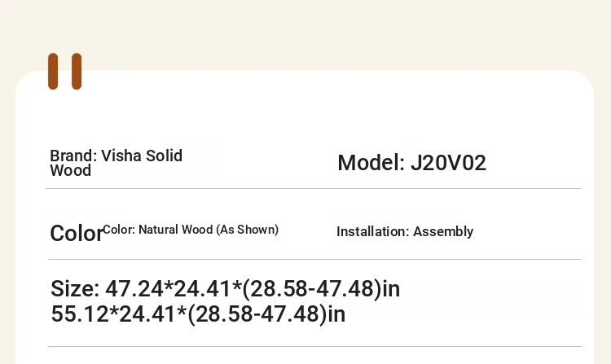Viewport: 611px width, 364px height.
Task: Click the small Color: prefix before Natural Wood
Action: 119,230
